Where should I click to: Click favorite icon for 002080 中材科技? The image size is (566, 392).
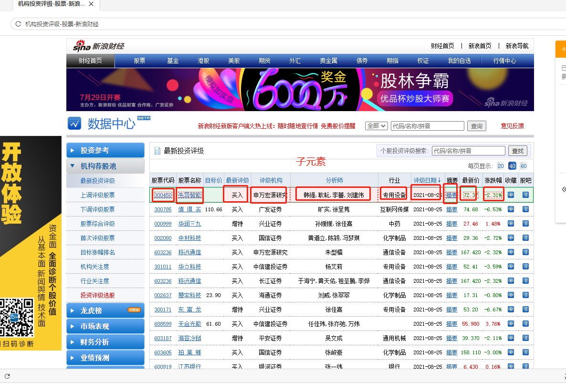click(x=511, y=237)
